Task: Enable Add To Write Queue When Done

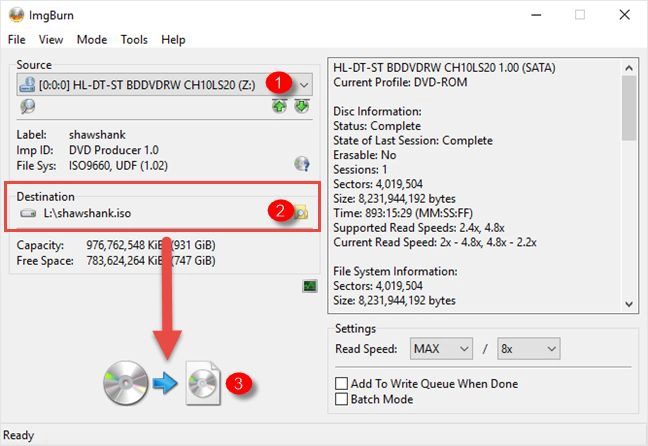Action: click(x=341, y=383)
